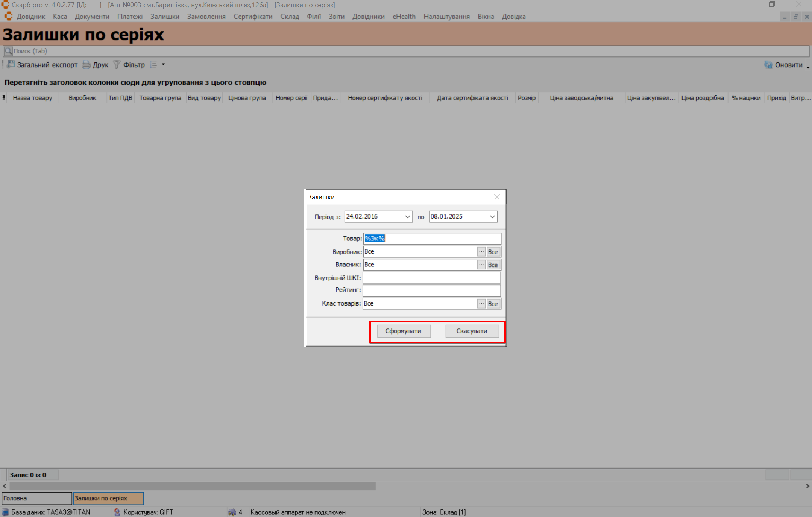The width and height of the screenshot is (812, 517).
Task: Click the Друк printer icon
Action: (86, 65)
